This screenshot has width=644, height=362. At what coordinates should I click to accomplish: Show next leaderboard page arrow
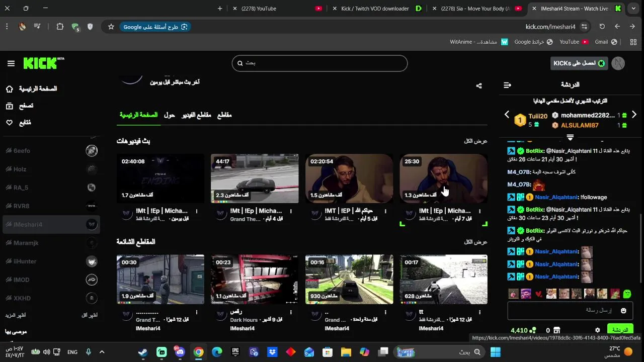pyautogui.click(x=634, y=115)
